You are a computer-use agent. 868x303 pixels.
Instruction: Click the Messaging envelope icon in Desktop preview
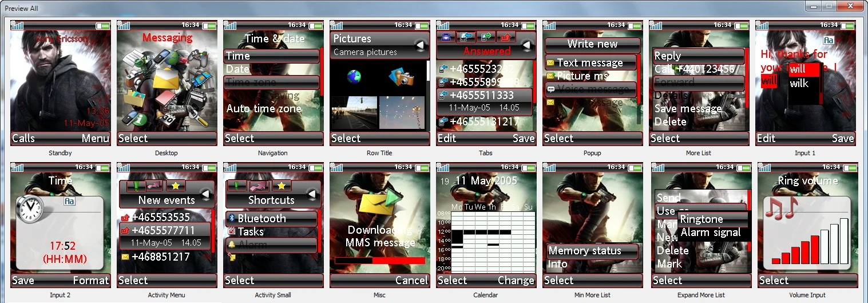[x=166, y=78]
